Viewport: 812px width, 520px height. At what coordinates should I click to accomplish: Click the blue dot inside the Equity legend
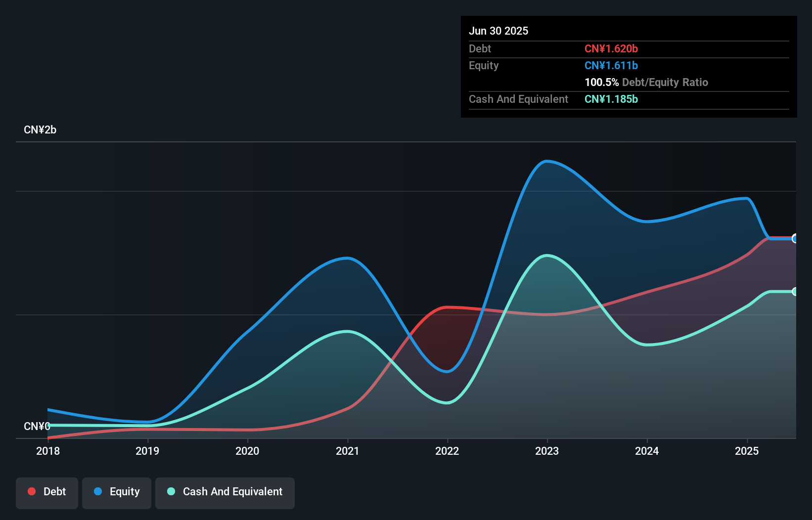(x=99, y=491)
